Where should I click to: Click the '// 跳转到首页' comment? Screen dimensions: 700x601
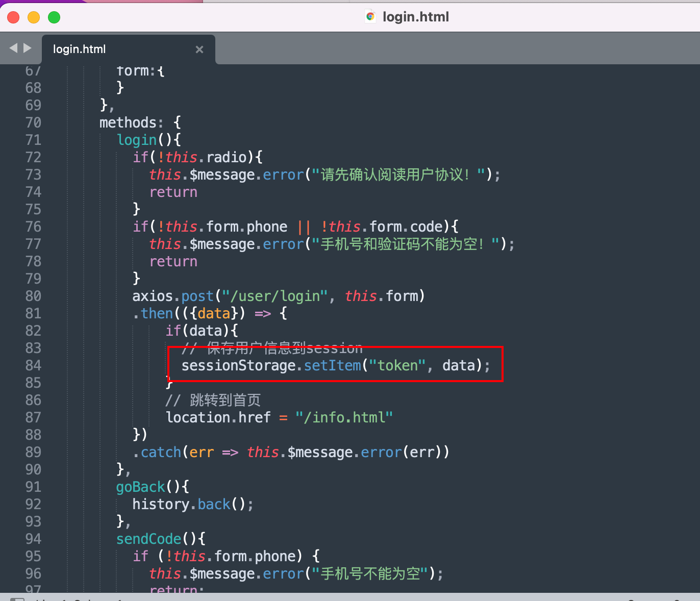[x=213, y=400]
